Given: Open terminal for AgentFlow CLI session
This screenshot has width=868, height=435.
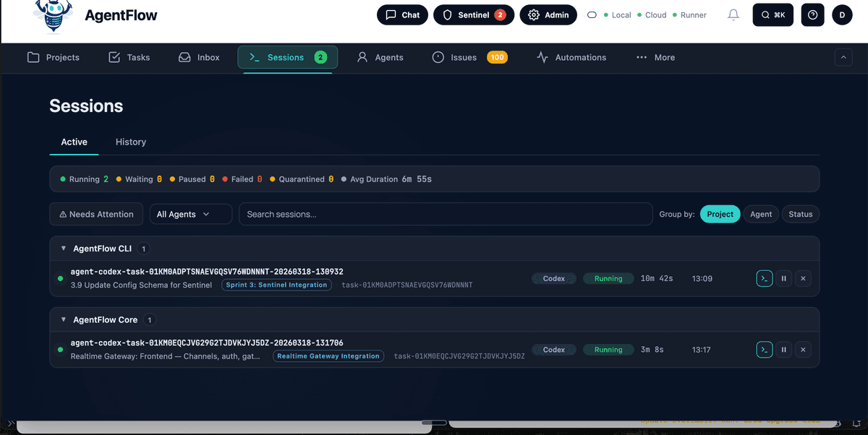Looking at the screenshot, I should click(x=765, y=278).
